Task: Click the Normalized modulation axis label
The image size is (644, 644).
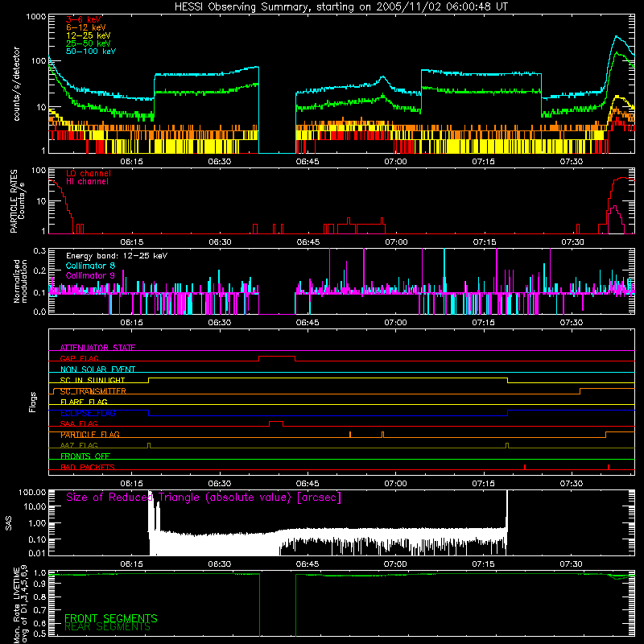Action: [20, 281]
